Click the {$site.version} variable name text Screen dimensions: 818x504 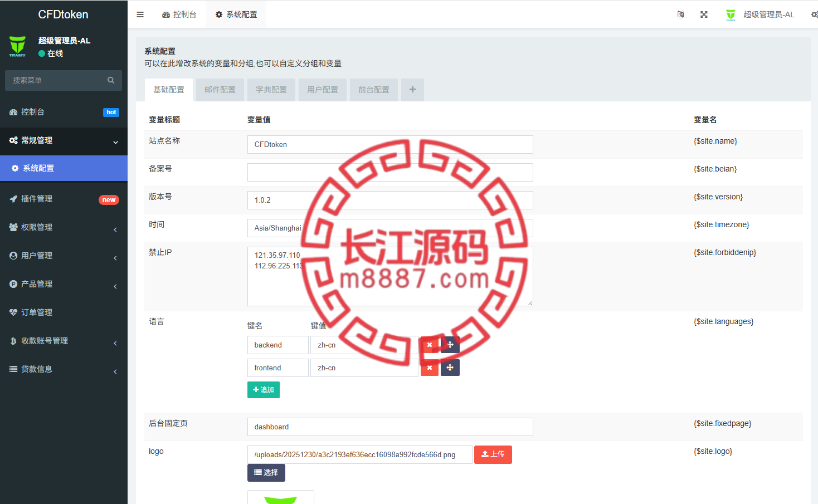coord(718,197)
